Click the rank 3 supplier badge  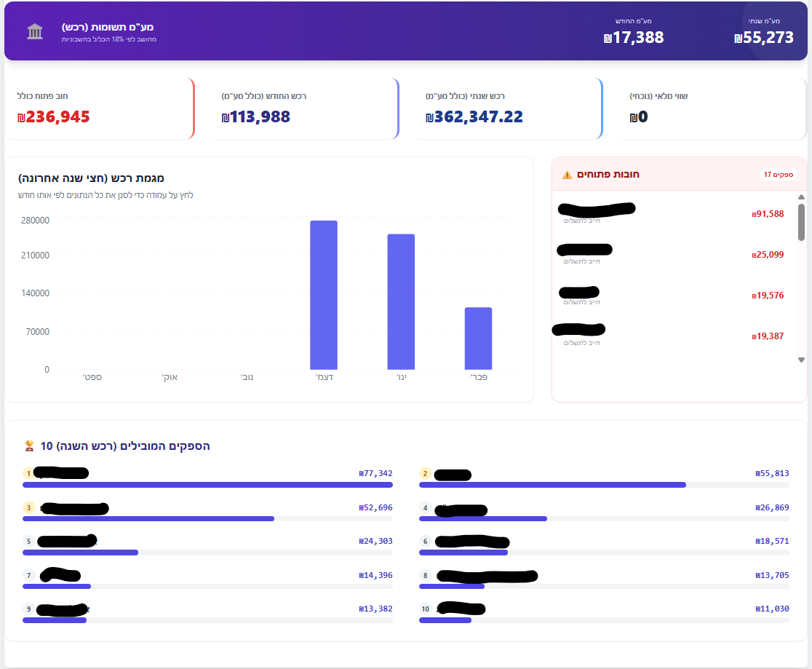[x=28, y=507]
